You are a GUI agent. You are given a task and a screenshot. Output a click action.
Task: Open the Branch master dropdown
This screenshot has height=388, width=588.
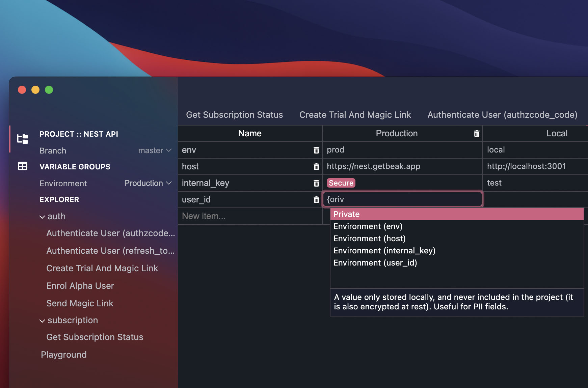(x=155, y=150)
